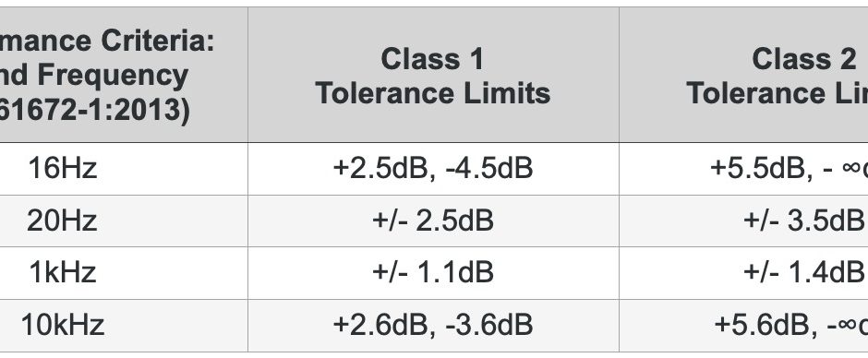Screen dimensions: 868x358
Task: Click the +2.6dB, -3.6dB Class 1 cell
Action: pos(433,325)
